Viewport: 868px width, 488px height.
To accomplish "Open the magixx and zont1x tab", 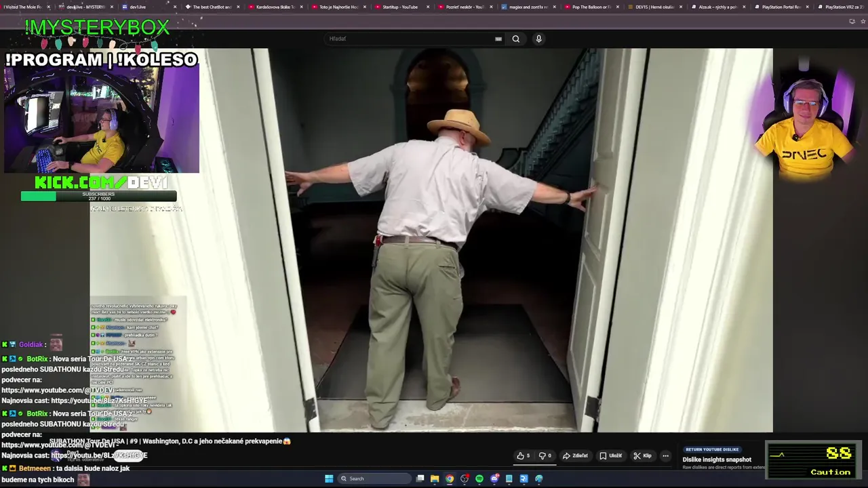I will tap(528, 7).
